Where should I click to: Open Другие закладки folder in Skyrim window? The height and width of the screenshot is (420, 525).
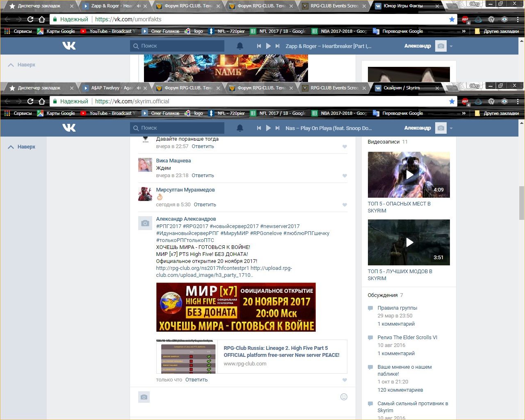[497, 113]
